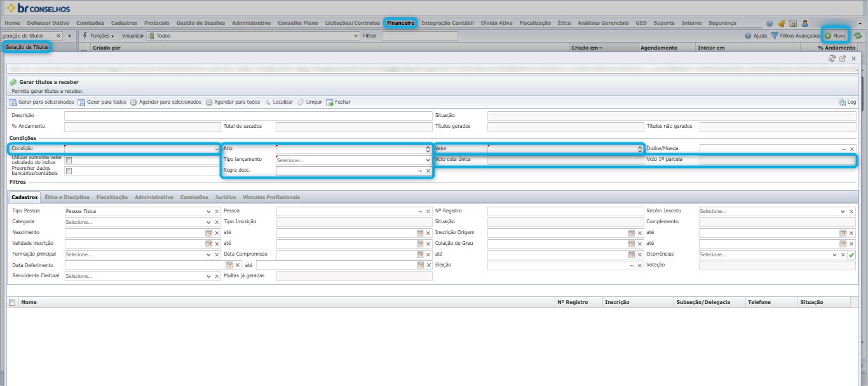Image resolution: width=868 pixels, height=386 pixels.
Task: Open the Reincidente Eleitoral dropdown
Action: coord(208,276)
